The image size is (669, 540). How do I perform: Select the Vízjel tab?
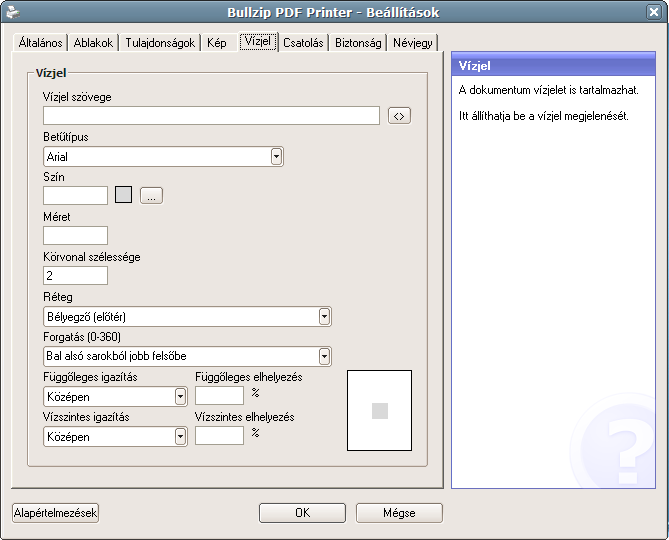point(258,41)
